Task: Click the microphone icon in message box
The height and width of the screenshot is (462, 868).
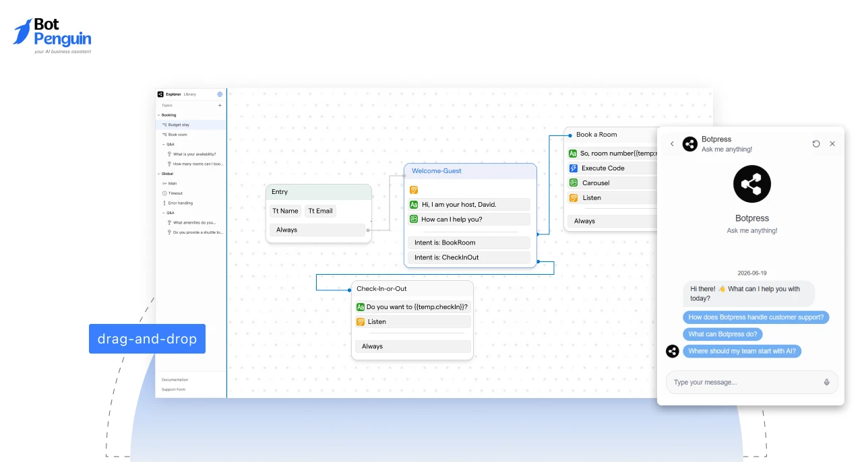Action: click(x=827, y=382)
